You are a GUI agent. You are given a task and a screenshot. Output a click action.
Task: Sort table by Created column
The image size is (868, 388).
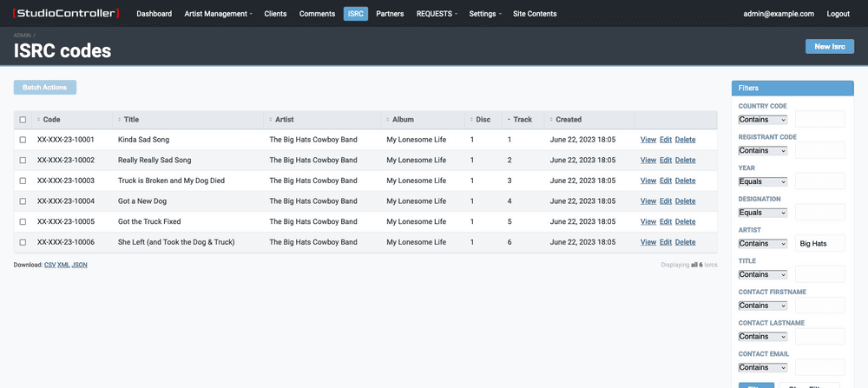click(569, 120)
